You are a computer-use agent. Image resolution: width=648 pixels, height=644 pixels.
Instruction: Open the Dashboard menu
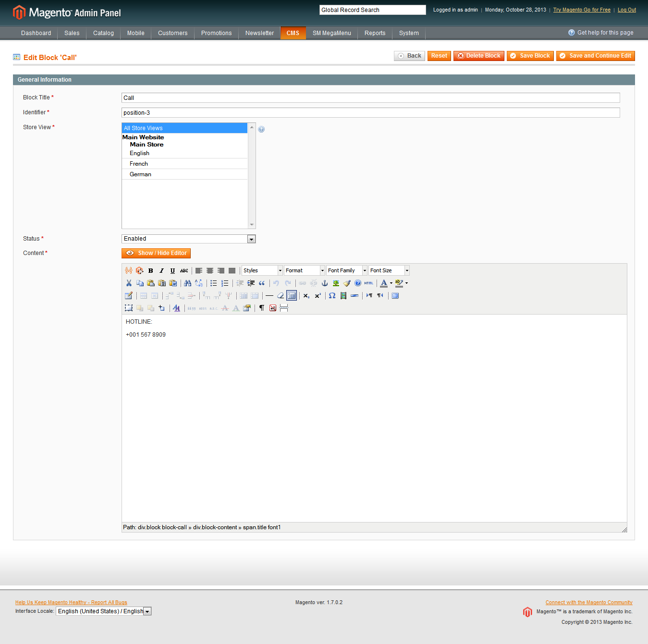[36, 33]
